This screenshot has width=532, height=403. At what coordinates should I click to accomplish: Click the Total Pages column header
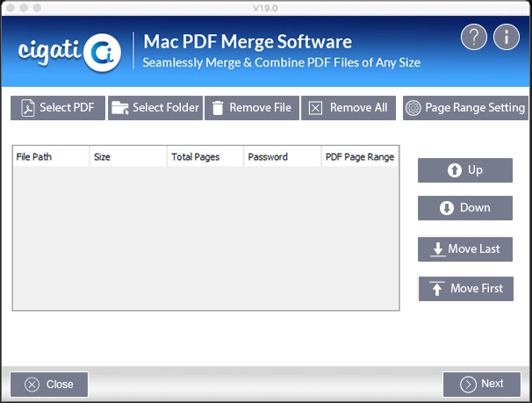click(x=205, y=156)
